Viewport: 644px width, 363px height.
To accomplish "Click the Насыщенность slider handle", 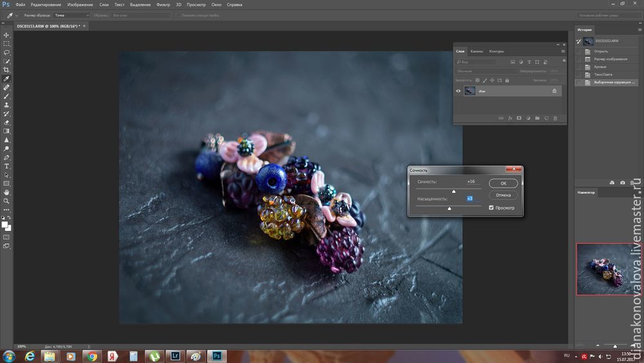I will pyautogui.click(x=450, y=208).
